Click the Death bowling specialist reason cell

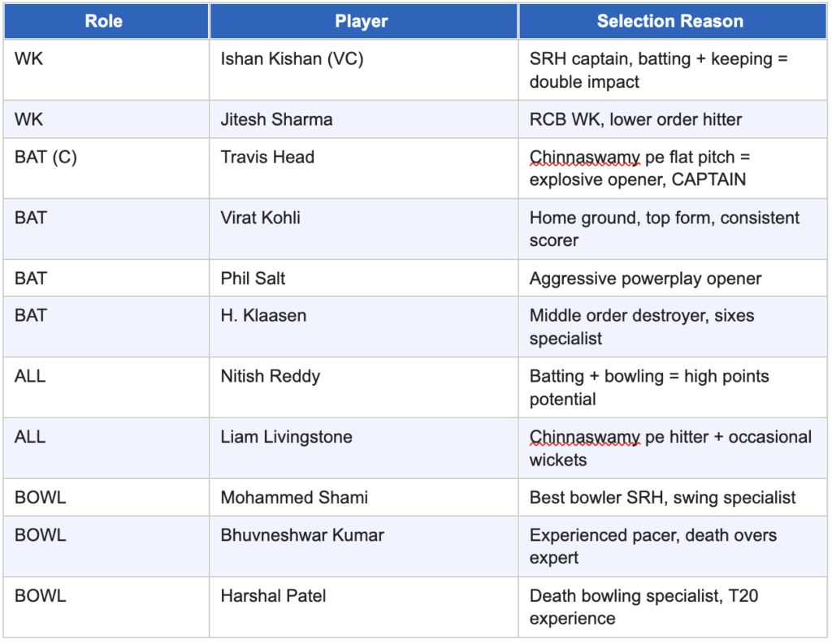(672, 607)
